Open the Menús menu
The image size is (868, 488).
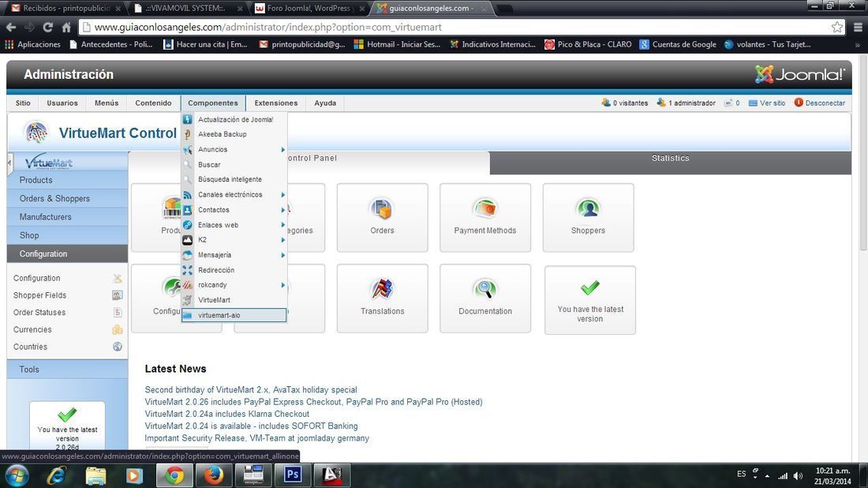click(x=107, y=103)
